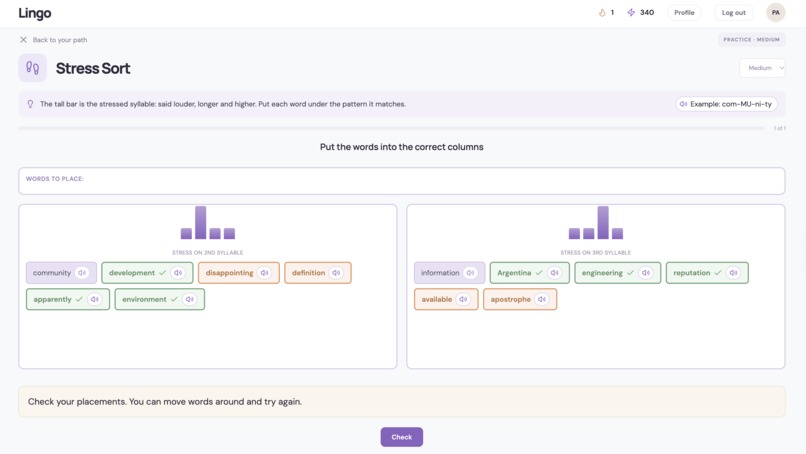This screenshot has height=454, width=806.
Task: Click the lightbulb hint icon
Action: [x=30, y=104]
